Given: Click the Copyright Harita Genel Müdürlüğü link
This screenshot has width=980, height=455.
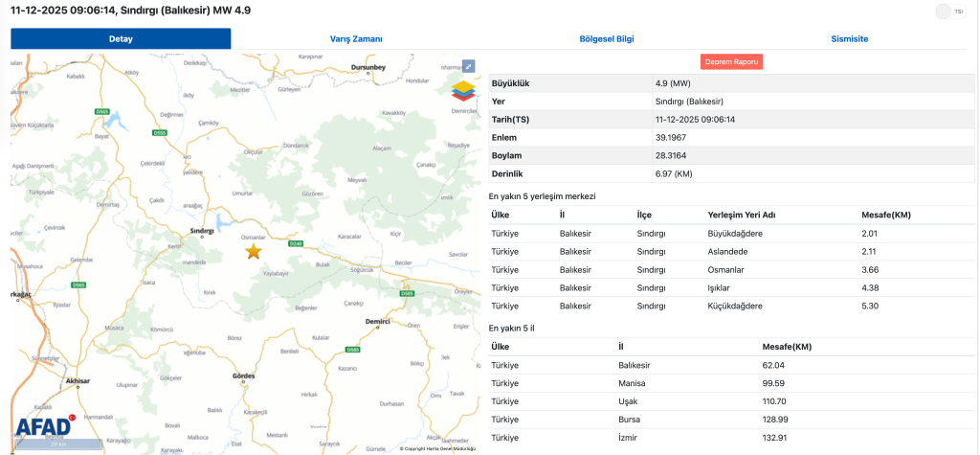Looking at the screenshot, I should pyautogui.click(x=437, y=448).
